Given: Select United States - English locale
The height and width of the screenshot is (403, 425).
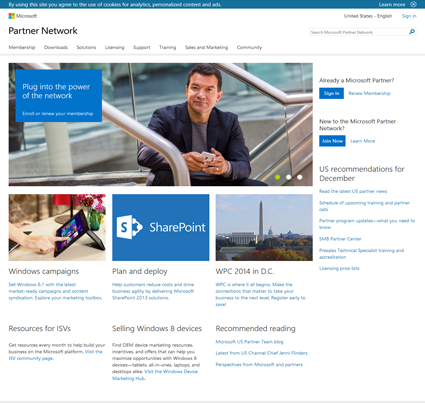Looking at the screenshot, I should coord(368,16).
